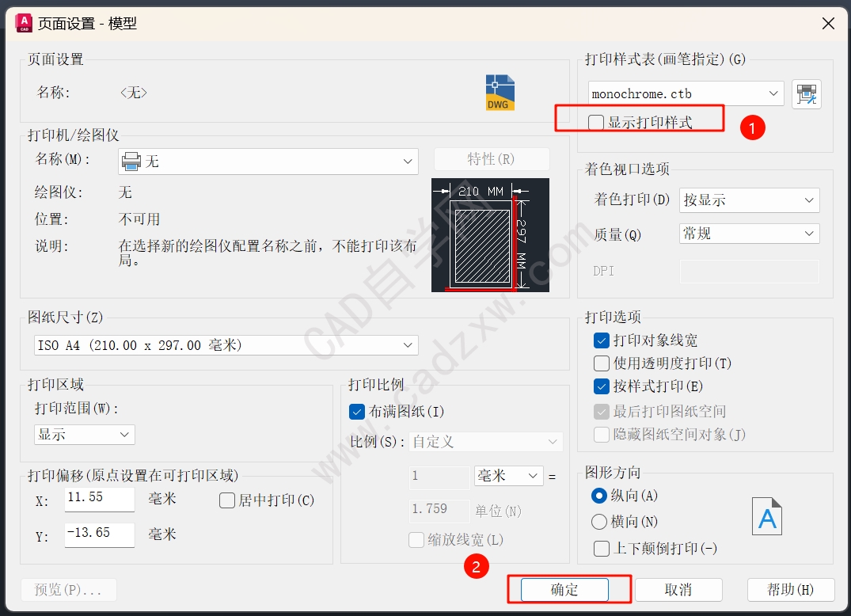
Task: Click the 特性(R) button
Action: pos(492,159)
